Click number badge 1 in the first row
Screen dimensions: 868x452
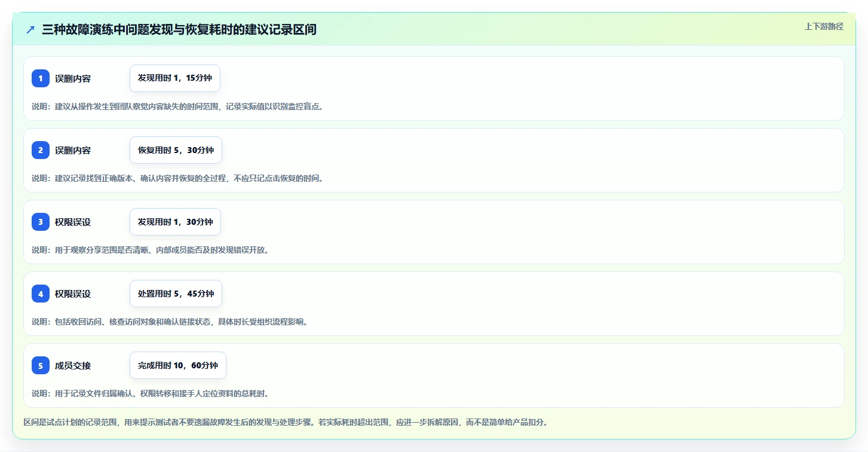tap(41, 78)
